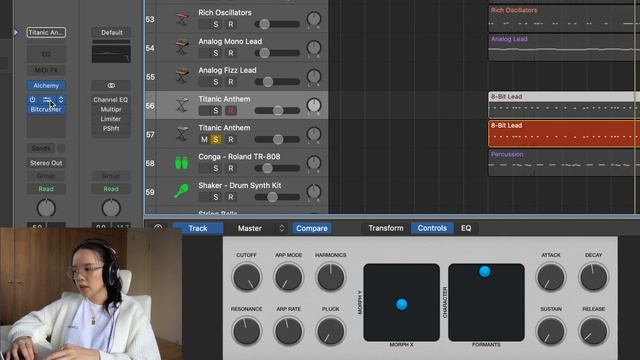This screenshot has width=640, height=360.
Task: Mute track 57 Titanic Anthem
Action: 204,140
